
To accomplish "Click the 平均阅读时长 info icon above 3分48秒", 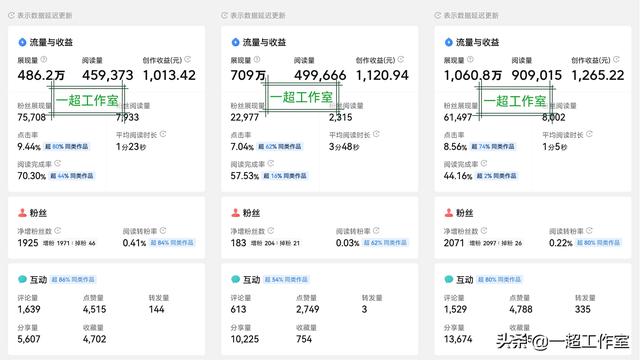I will tap(376, 134).
